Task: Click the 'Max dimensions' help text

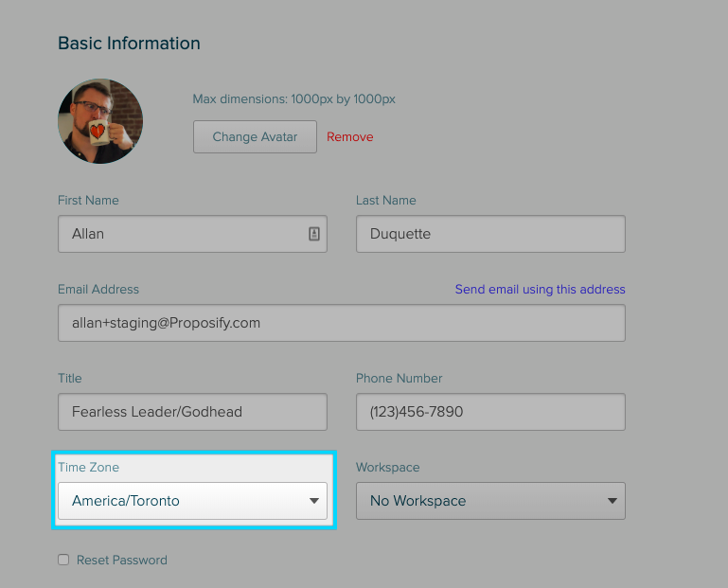Action: 293,98
